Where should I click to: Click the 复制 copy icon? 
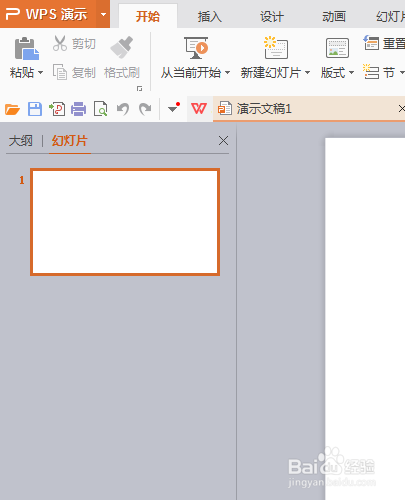[60, 72]
